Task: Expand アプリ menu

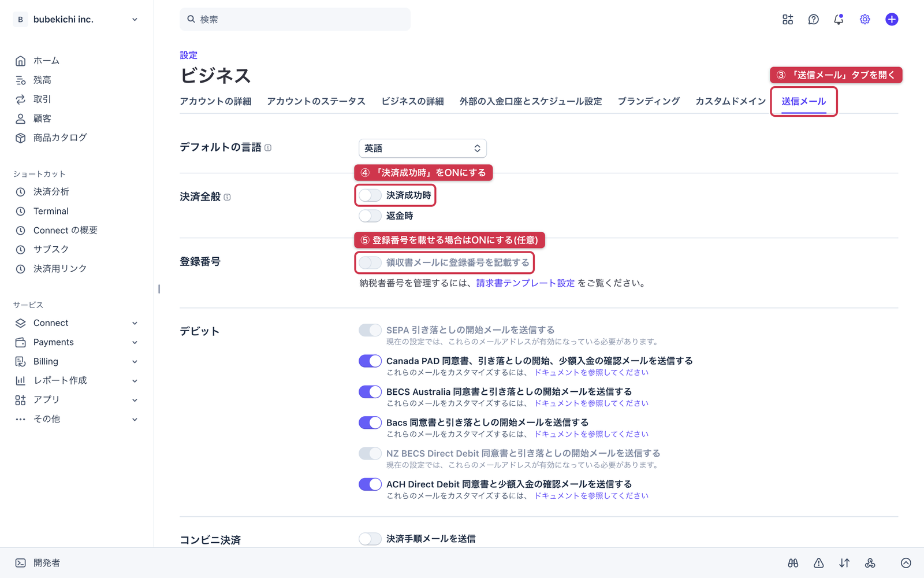Action: [76, 400]
